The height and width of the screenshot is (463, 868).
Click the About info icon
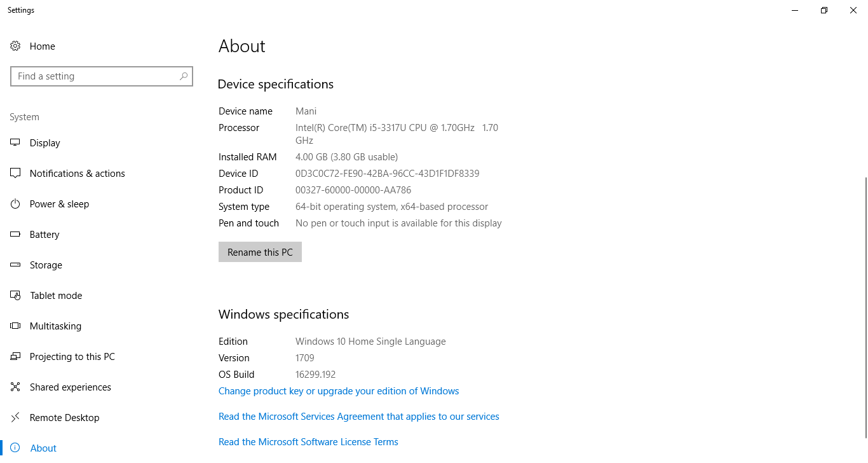(x=15, y=448)
